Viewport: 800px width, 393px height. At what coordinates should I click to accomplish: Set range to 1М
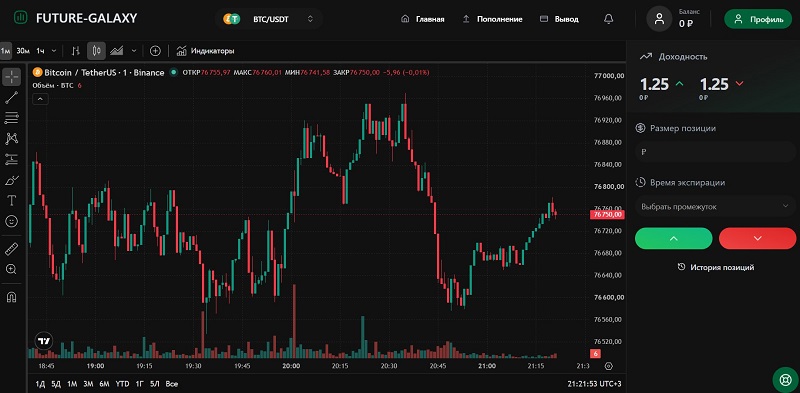click(72, 384)
